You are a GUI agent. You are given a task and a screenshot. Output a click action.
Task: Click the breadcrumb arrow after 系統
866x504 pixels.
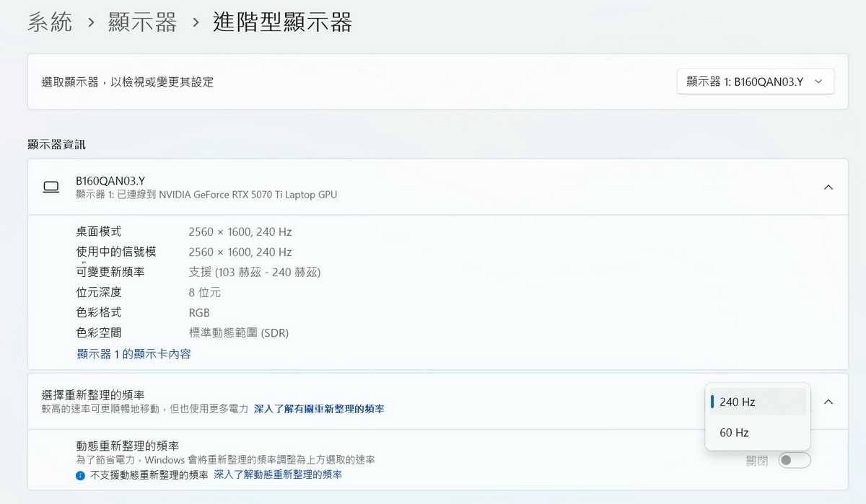(x=91, y=23)
